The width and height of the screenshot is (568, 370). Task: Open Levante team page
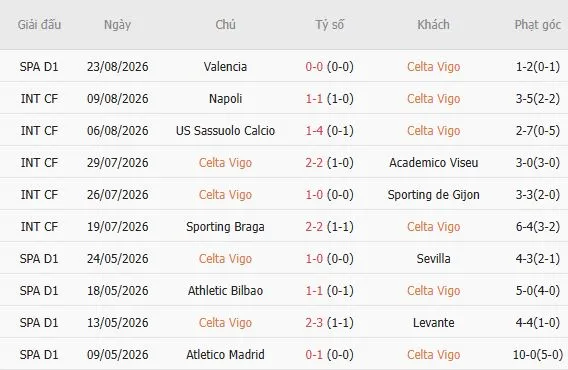click(x=434, y=323)
